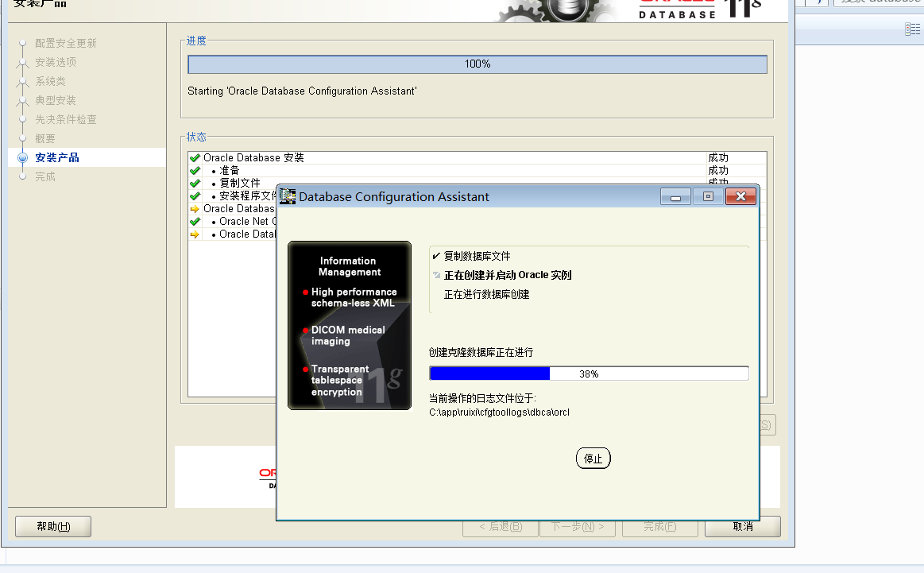Viewport: 924px width, 573px height.
Task: Click the 复制数据库文件 step text
Action: [x=477, y=256]
